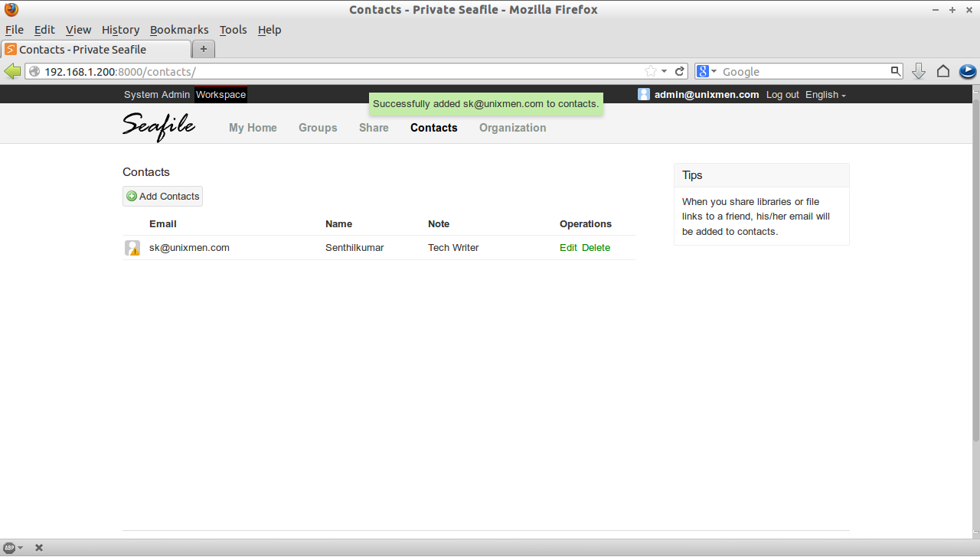Go to My Home in Seafile navigation
980x557 pixels.
(253, 128)
